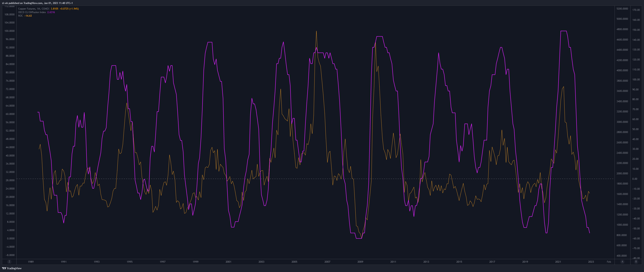
Task: Click the 2019 label on time axis
Action: click(525, 262)
